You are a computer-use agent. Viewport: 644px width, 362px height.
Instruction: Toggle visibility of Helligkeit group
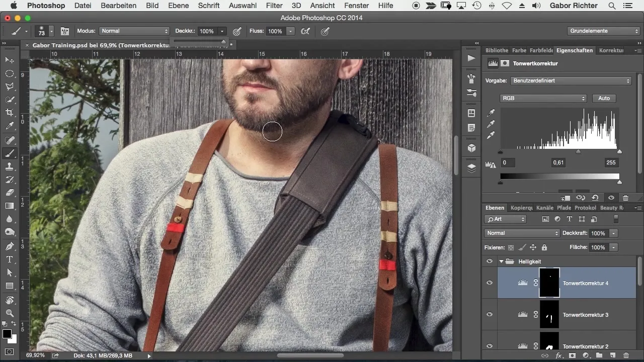tap(489, 261)
